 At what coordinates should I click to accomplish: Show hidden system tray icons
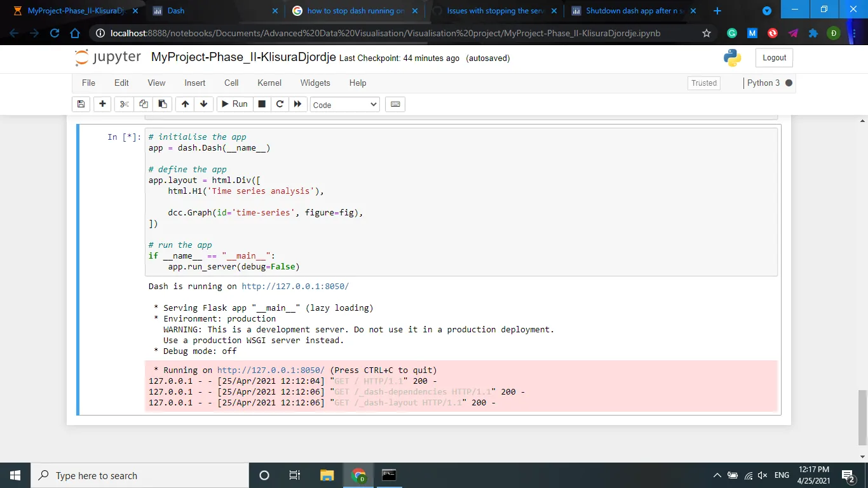(x=717, y=475)
